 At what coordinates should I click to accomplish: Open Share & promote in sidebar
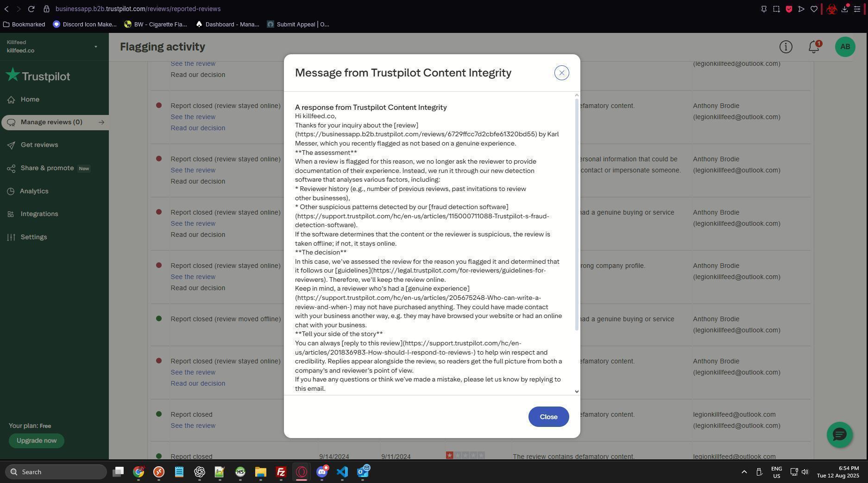point(47,168)
